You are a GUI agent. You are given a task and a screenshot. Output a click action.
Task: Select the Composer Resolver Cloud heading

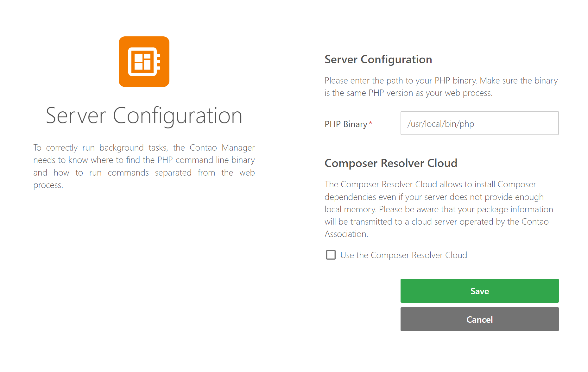click(x=391, y=163)
